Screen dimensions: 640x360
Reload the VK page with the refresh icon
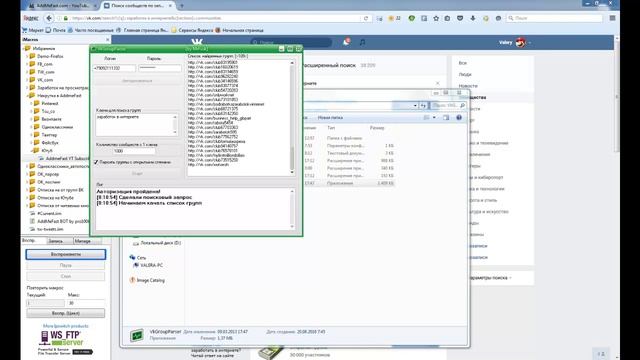(x=366, y=18)
